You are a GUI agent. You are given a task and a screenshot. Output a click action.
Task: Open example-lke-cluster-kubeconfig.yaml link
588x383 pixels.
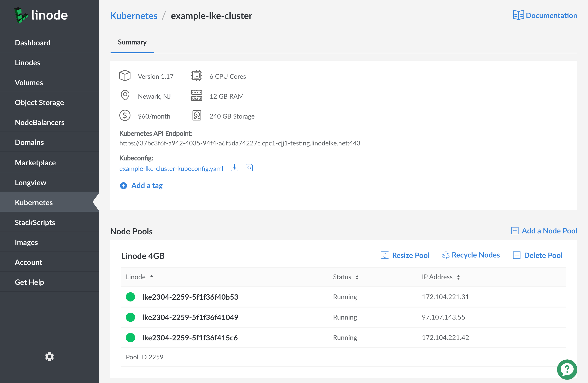pyautogui.click(x=171, y=169)
